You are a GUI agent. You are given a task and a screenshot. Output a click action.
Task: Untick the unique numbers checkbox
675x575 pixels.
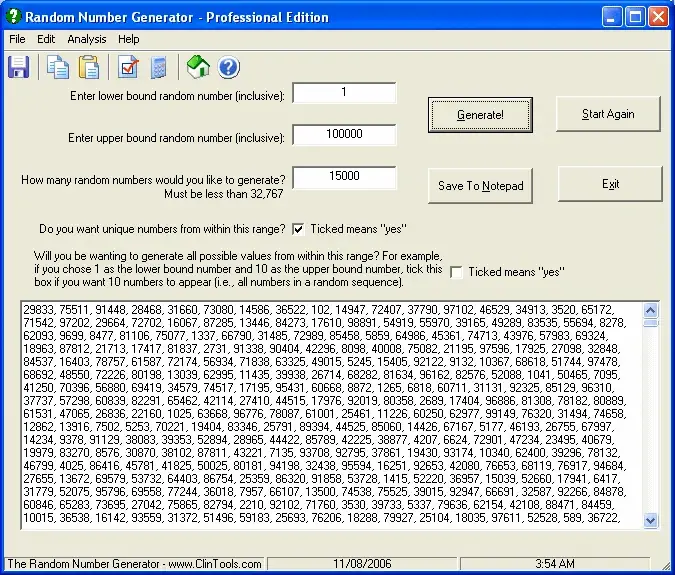coord(298,229)
